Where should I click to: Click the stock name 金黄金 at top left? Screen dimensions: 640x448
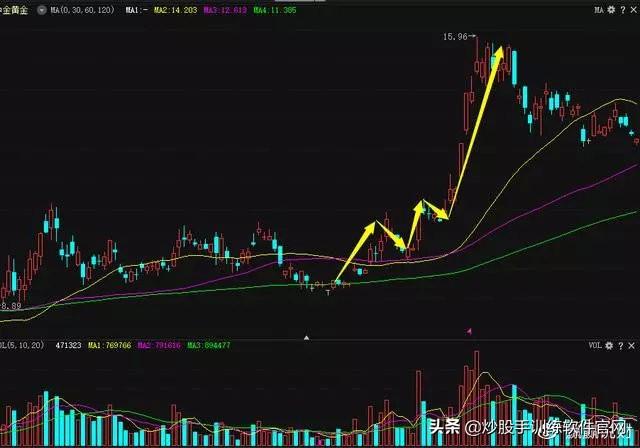14,10
